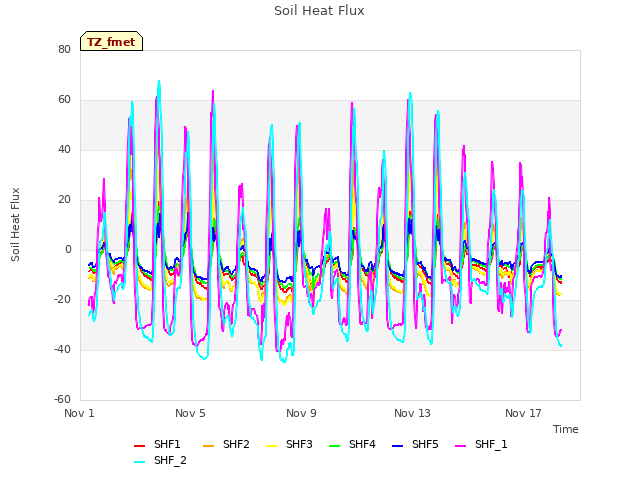Click the vertical Soil Heat Flux axis title

coord(15,224)
